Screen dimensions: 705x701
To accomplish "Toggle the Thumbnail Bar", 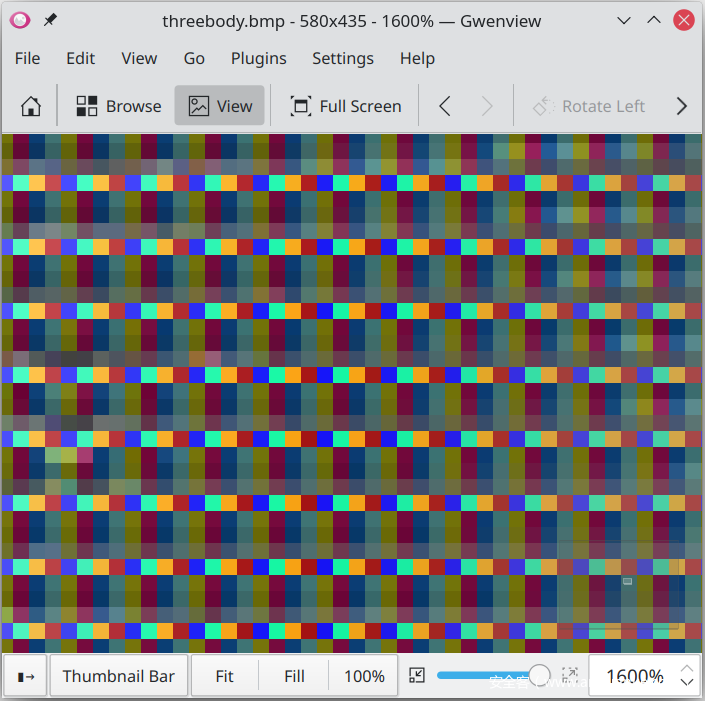I will click(119, 677).
